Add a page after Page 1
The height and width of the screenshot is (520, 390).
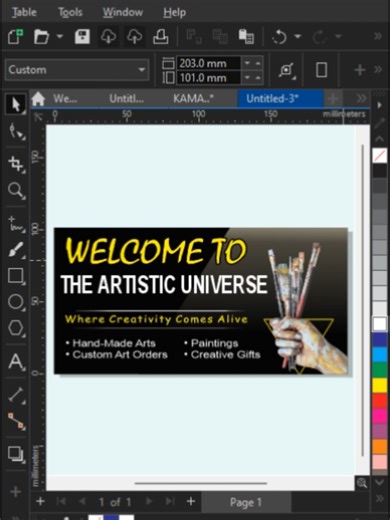191,501
